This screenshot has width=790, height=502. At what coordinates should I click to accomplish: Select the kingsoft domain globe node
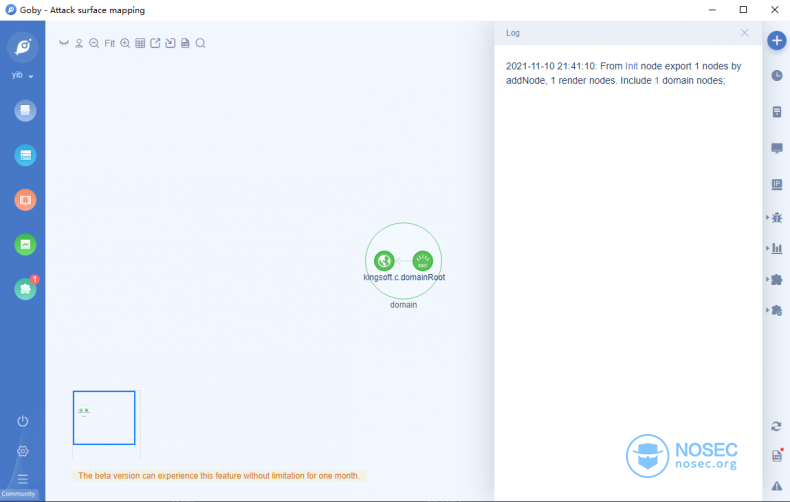tap(384, 261)
